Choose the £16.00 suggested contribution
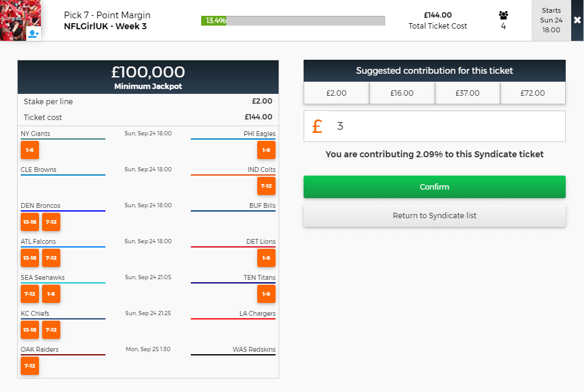 [x=402, y=93]
